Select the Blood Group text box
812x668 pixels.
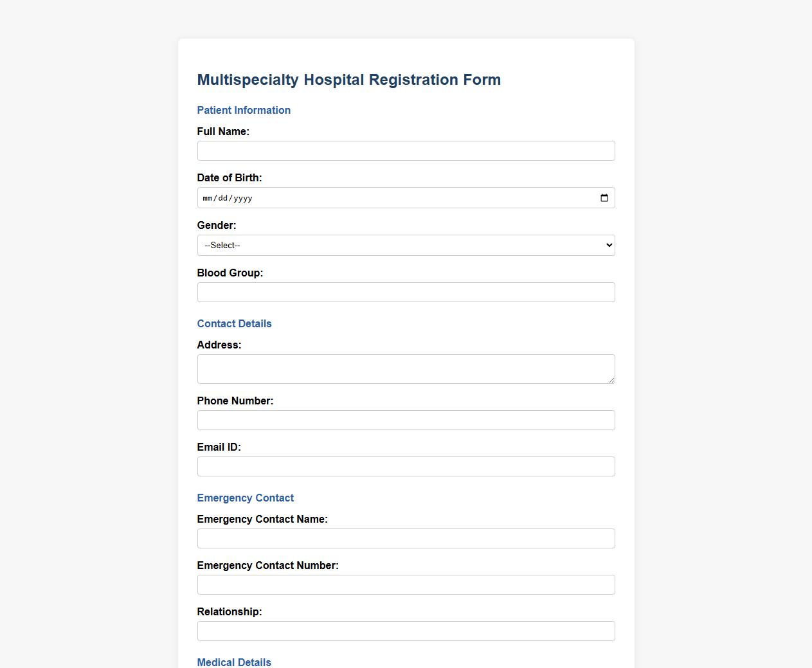(406, 292)
